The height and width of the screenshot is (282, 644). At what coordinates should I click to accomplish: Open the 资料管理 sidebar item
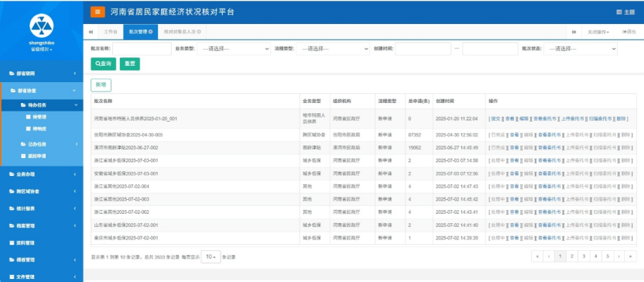[x=42, y=243]
